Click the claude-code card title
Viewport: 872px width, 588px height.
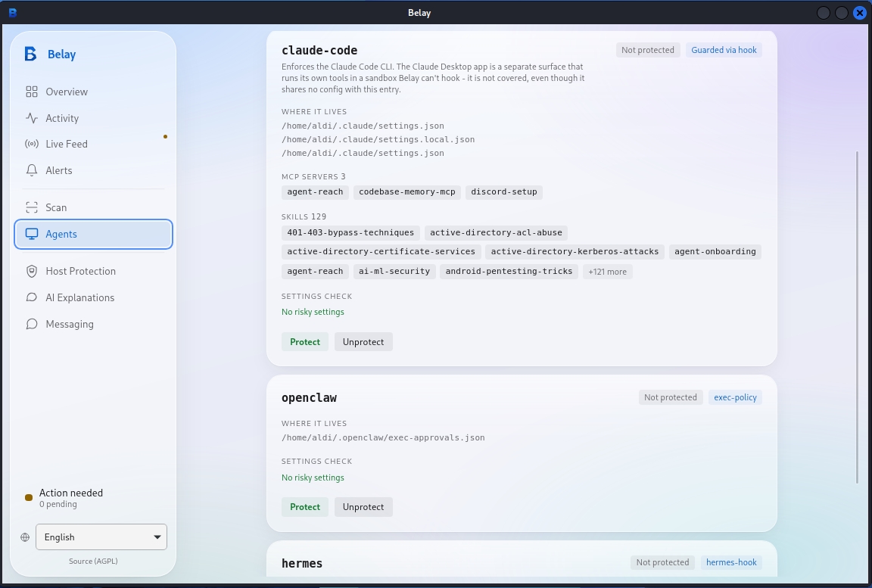tap(319, 51)
